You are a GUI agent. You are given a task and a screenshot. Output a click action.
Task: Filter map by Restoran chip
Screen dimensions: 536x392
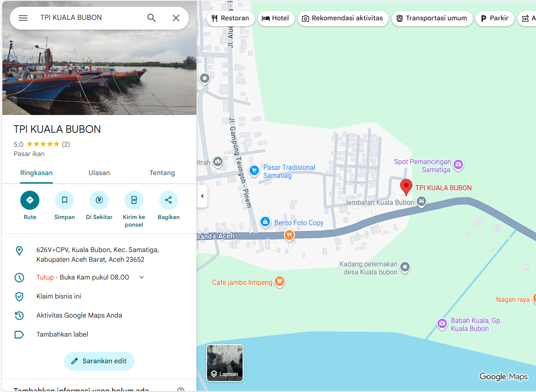click(231, 18)
